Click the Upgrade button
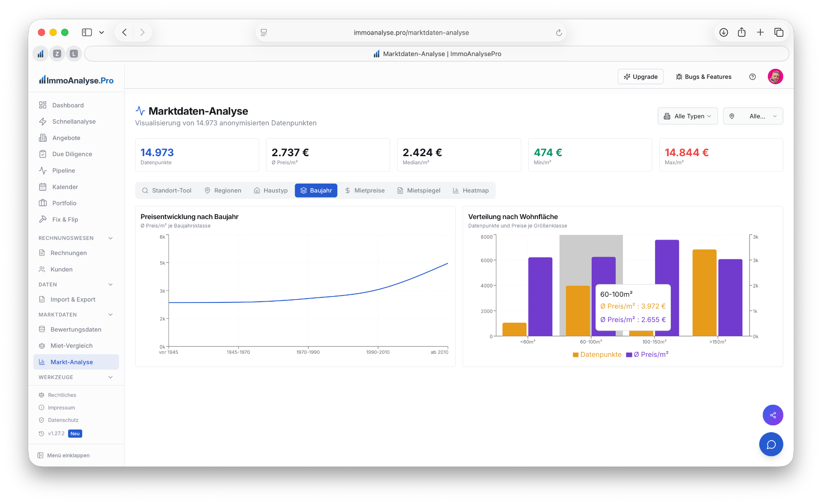Viewport: 822px width, 504px height. [640, 77]
